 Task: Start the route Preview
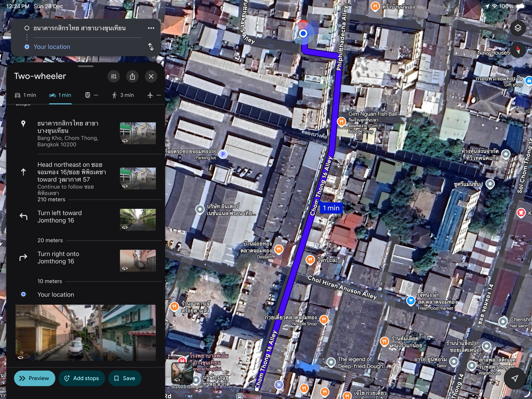click(x=35, y=378)
